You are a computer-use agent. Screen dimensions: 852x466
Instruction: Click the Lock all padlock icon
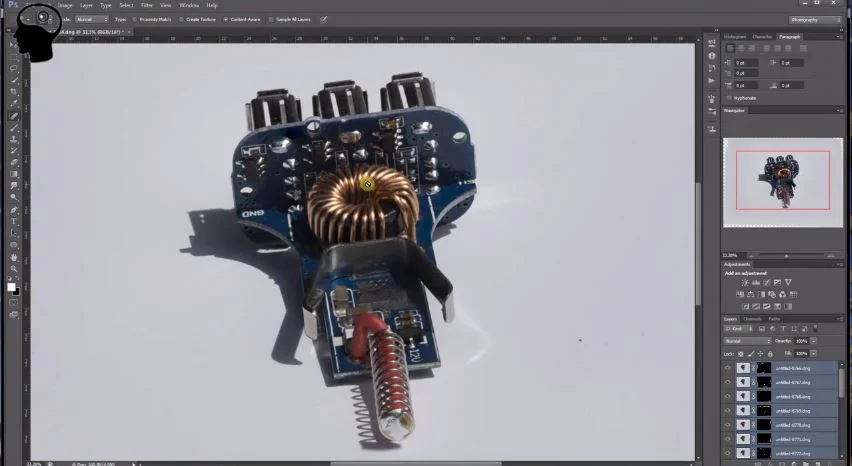click(770, 354)
